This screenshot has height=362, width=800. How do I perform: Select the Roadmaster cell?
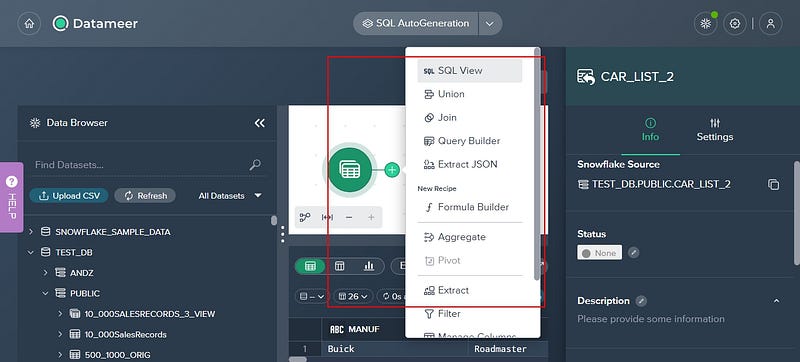[x=507, y=349]
